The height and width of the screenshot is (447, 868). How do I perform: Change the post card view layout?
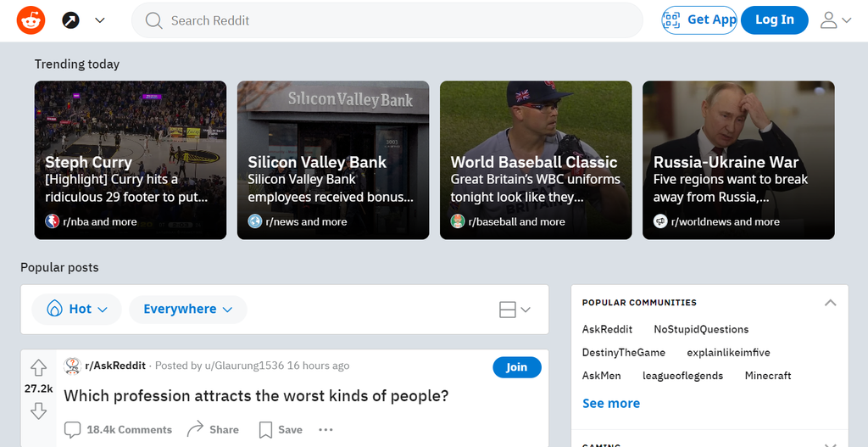(515, 310)
